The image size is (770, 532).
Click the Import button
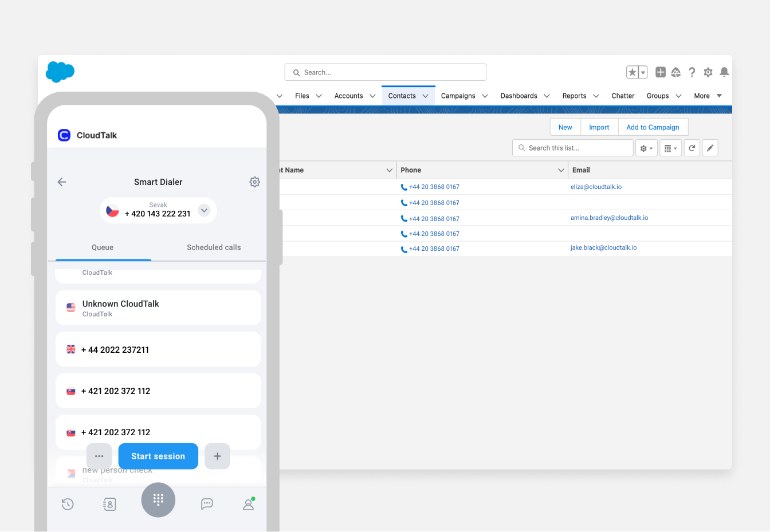(x=599, y=127)
